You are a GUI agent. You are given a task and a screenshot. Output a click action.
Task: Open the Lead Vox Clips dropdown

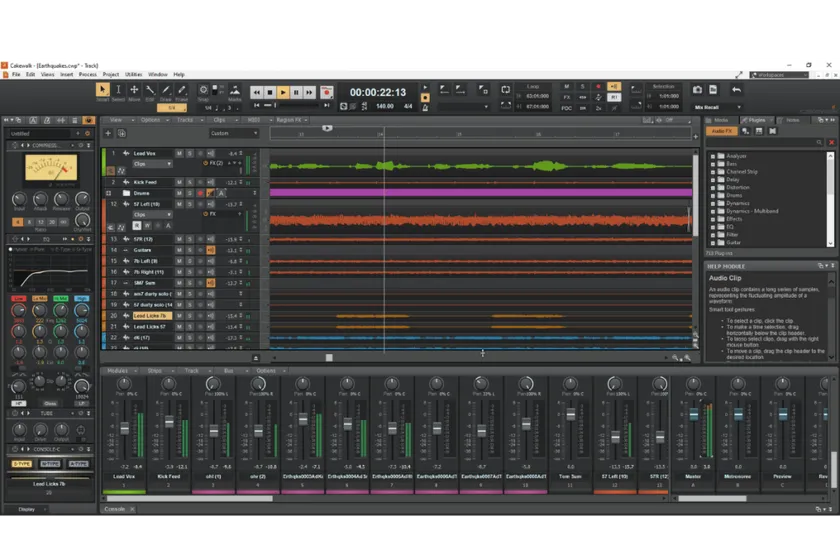coord(152,163)
